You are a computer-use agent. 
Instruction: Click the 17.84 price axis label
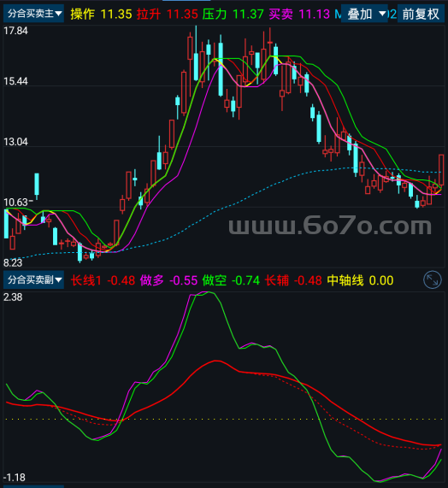point(15,31)
